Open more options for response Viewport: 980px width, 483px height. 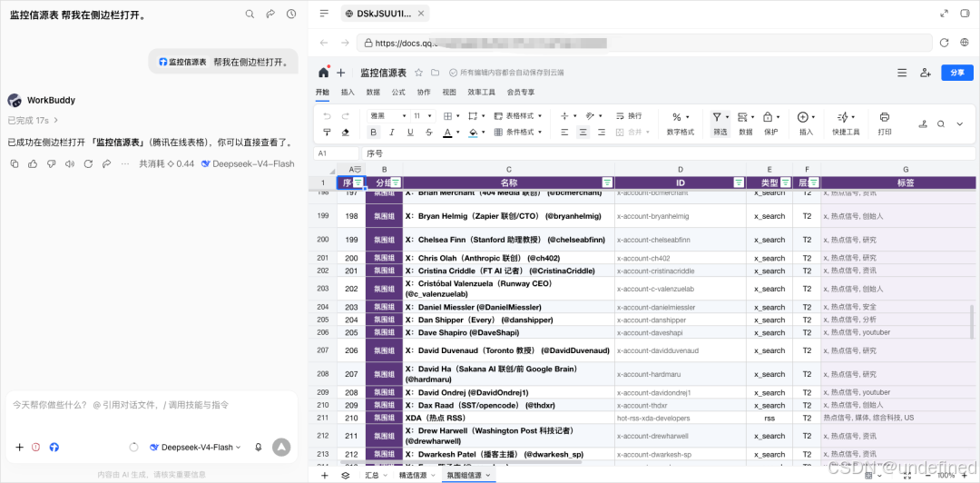click(x=125, y=164)
